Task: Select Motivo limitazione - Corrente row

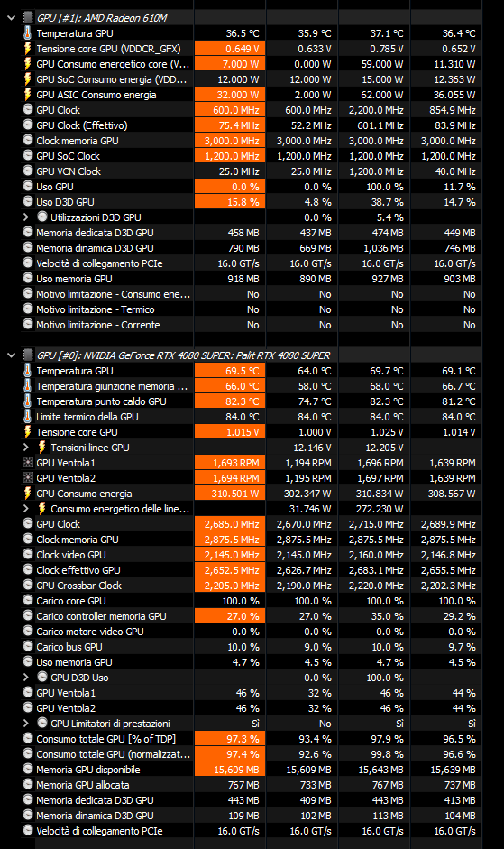Action: pos(252,325)
